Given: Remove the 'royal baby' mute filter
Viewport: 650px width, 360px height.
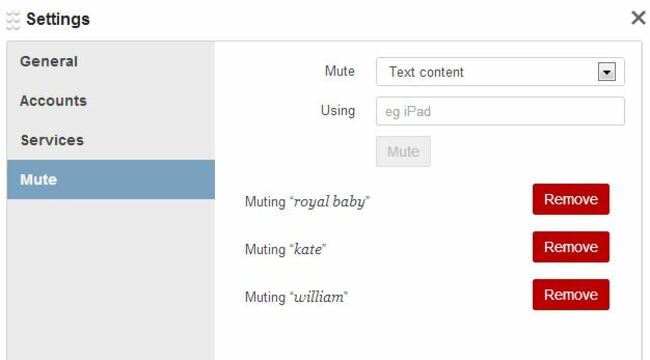Looking at the screenshot, I should click(571, 199).
